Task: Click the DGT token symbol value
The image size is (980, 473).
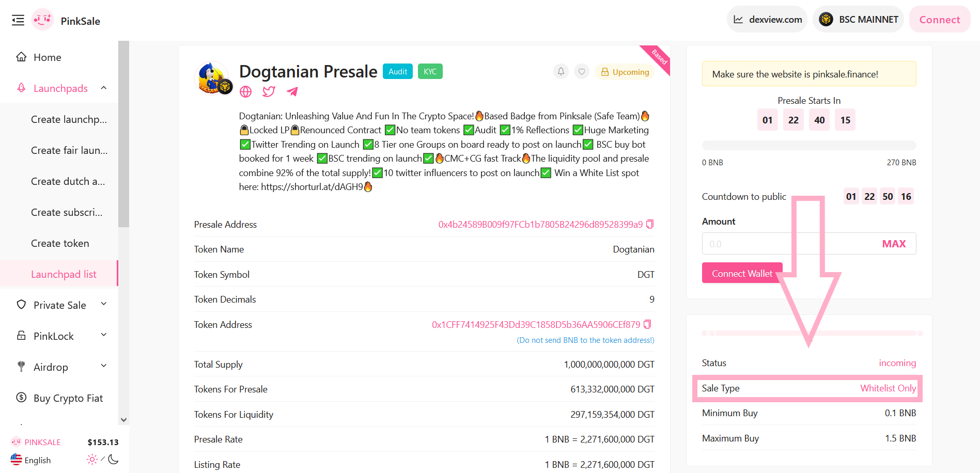Action: click(x=646, y=274)
